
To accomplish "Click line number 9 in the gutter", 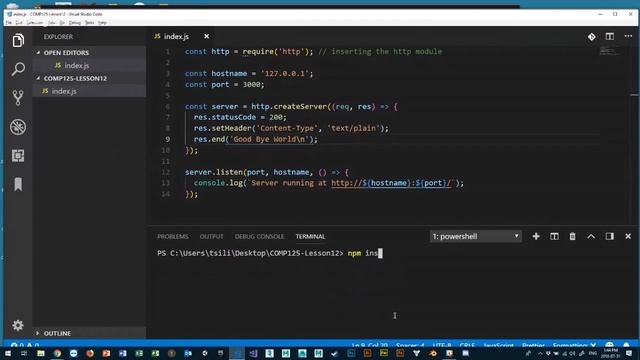I will click(x=167, y=139).
